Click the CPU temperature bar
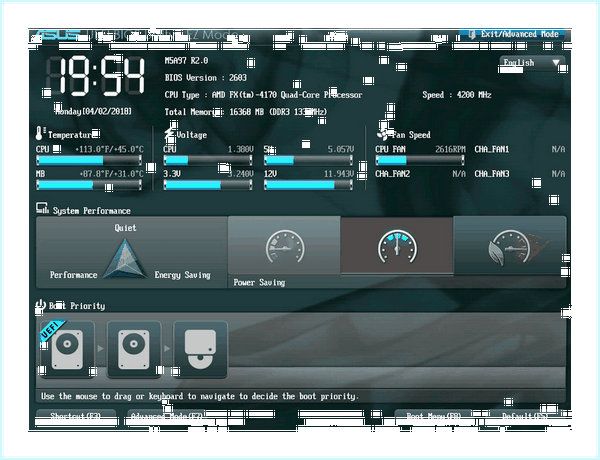This screenshot has width=600, height=460. tap(89, 160)
